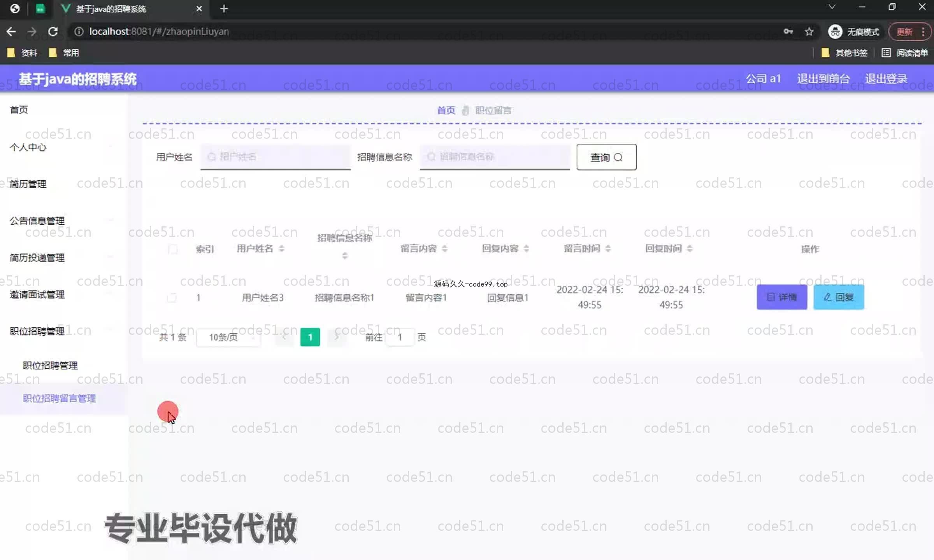Image resolution: width=934 pixels, height=560 pixels.
Task: Click 退出登录 to log out
Action: pyautogui.click(x=886, y=79)
